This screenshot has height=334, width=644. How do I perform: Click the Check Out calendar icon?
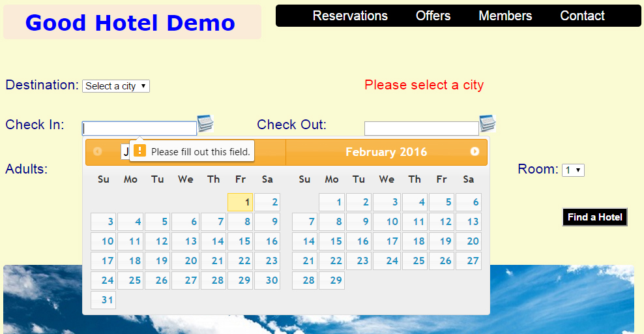[x=488, y=123]
